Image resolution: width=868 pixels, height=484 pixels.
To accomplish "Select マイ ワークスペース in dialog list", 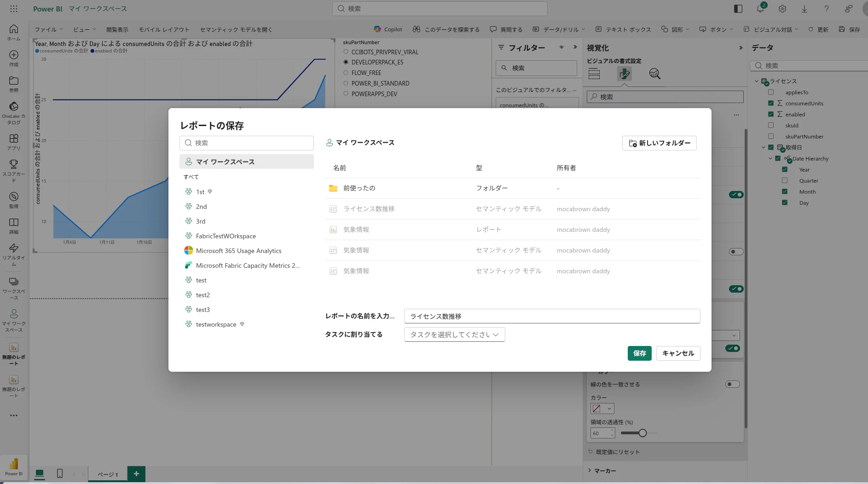I will tap(247, 161).
